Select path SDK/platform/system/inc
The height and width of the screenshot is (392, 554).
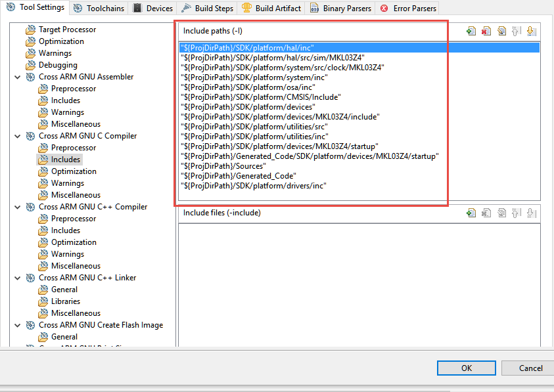click(x=359, y=77)
